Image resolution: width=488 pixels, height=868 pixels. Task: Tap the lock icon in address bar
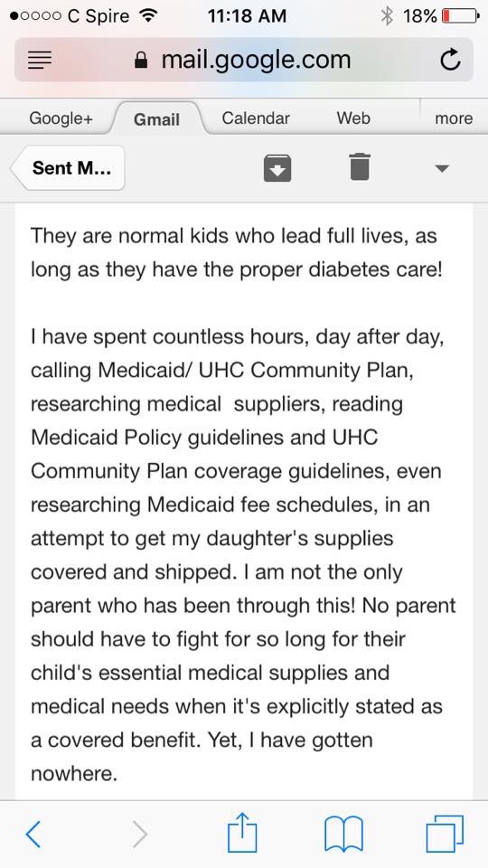tap(142, 61)
